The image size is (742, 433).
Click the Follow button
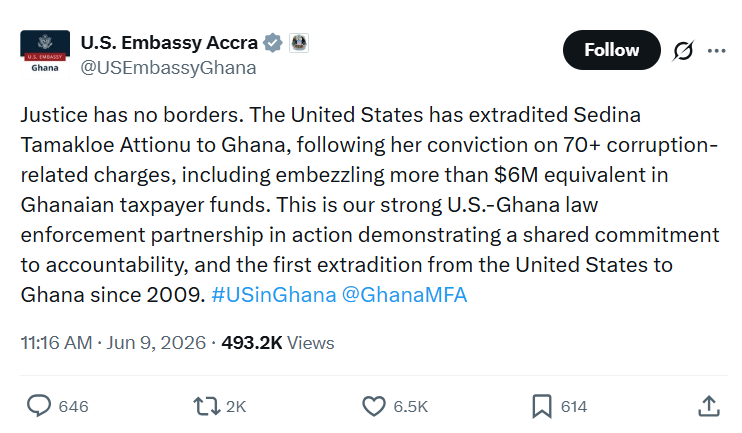click(611, 50)
